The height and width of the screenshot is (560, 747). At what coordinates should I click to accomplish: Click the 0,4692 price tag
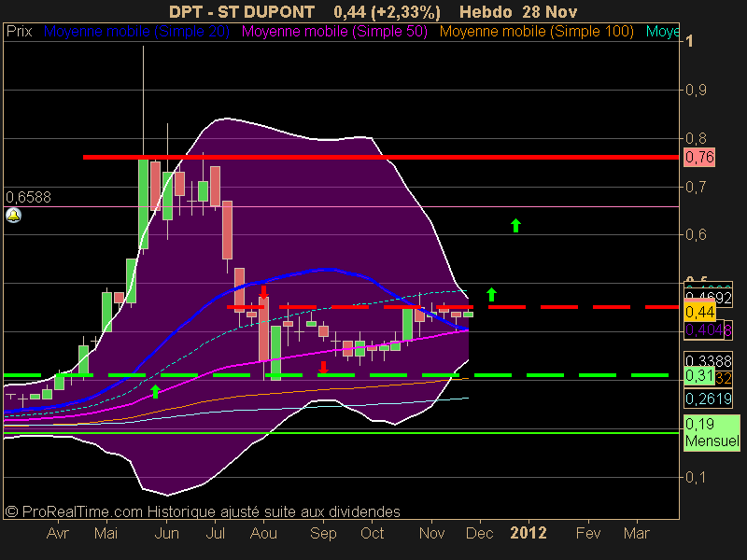[x=708, y=298]
